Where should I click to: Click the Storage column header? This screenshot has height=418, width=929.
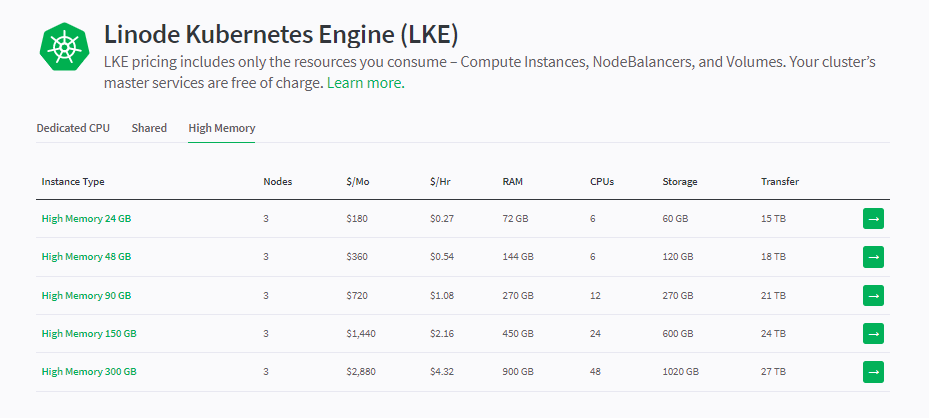(x=680, y=182)
